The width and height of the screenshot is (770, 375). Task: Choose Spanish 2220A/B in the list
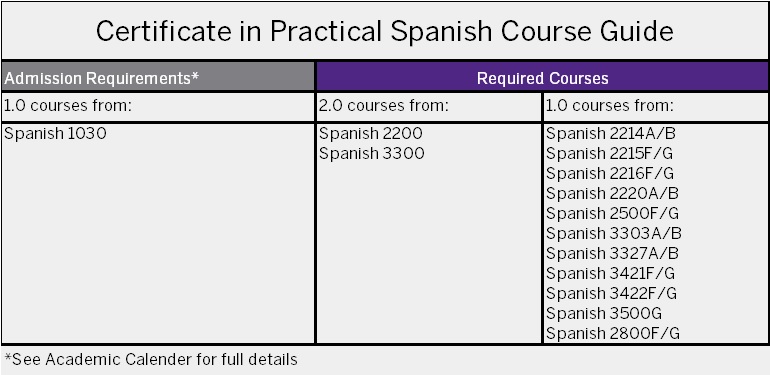(612, 193)
